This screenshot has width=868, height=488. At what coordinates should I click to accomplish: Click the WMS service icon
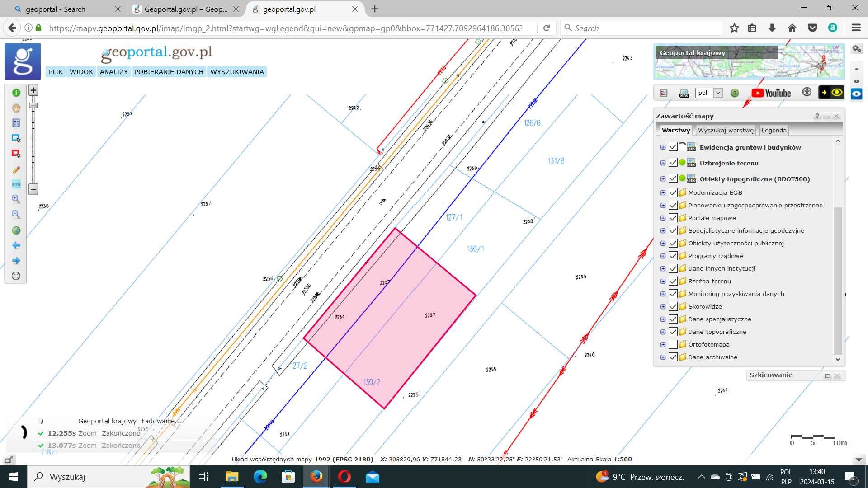(x=684, y=93)
